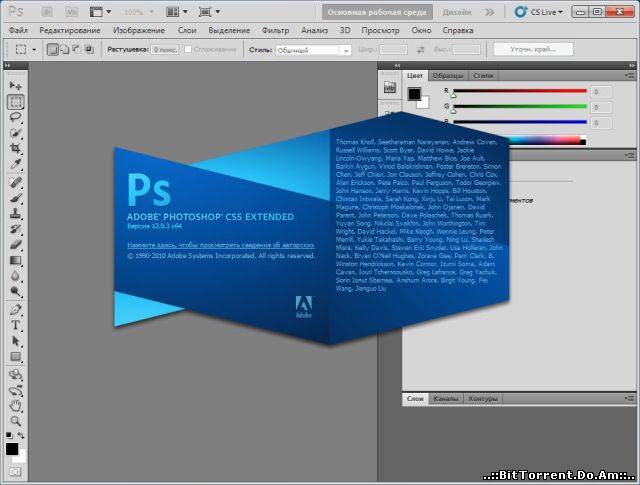Image resolution: width=640 pixels, height=485 pixels.
Task: Select the Eraser tool
Action: pyautogui.click(x=16, y=245)
